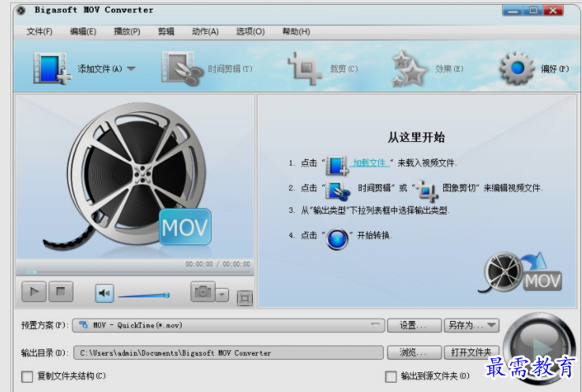
Task: Click the 浏览... button
Action: (415, 353)
